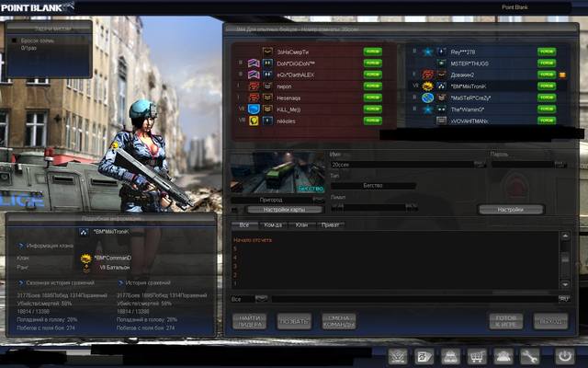This screenshot has height=368, width=588.
Task: Expand the chat channel dropdown labeled Все
Action: (262, 299)
